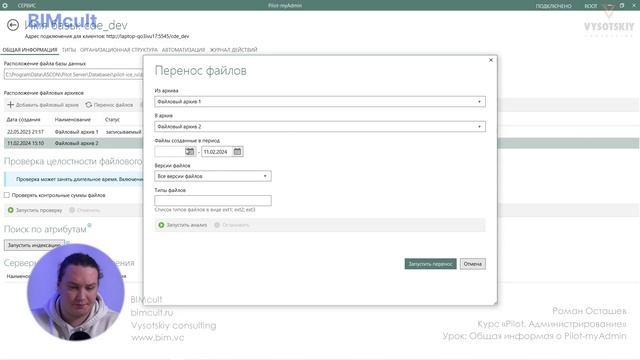Image resolution: width=640 pixels, height=360 pixels.
Task: Click the Статус column header
Action: 112,120
